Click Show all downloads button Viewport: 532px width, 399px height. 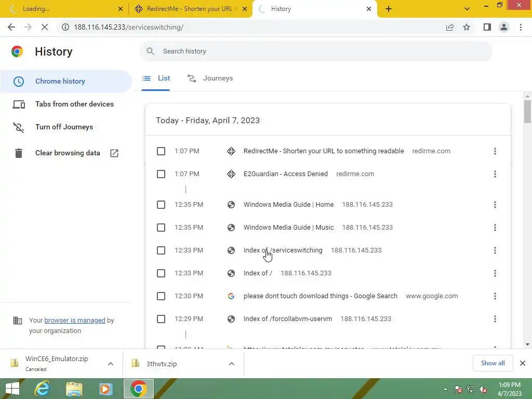coord(493,363)
